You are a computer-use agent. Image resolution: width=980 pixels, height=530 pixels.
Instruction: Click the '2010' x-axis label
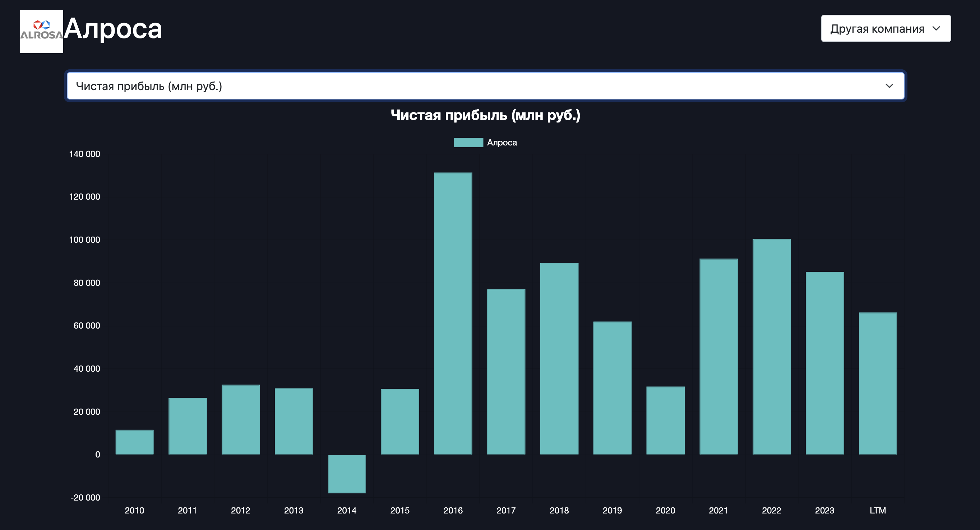(135, 511)
